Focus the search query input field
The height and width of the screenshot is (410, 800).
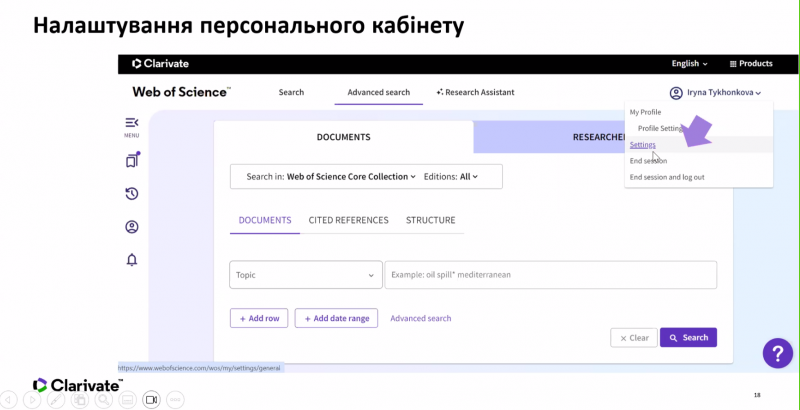tap(551, 275)
